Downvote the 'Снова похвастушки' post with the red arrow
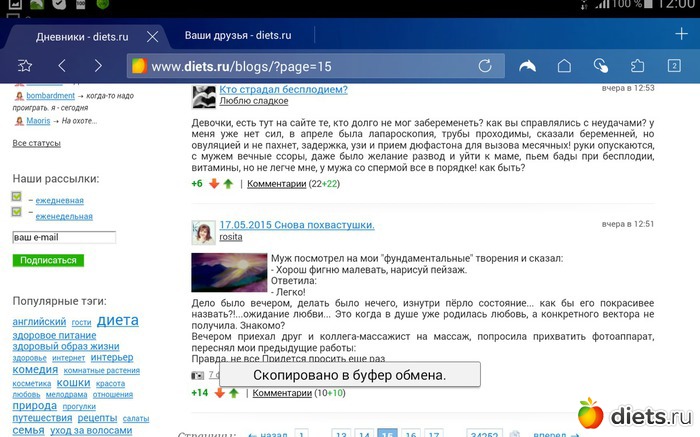This screenshot has width=700, height=437. click(219, 393)
